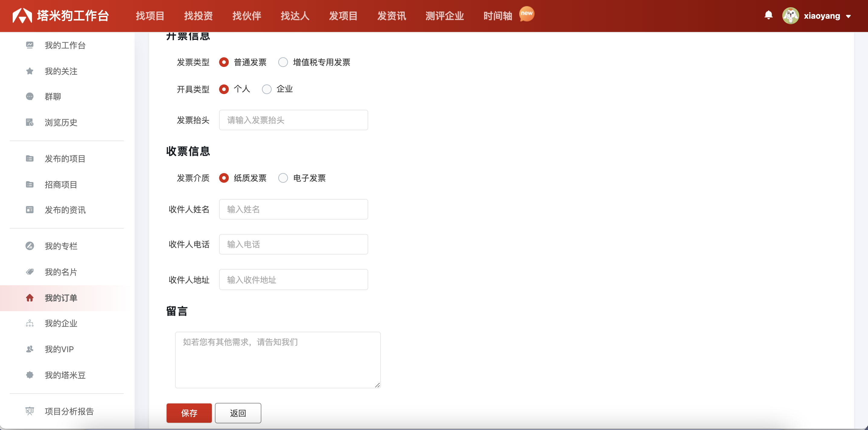Click the 留言 message textarea
Viewport: 868px width, 430px height.
click(278, 360)
